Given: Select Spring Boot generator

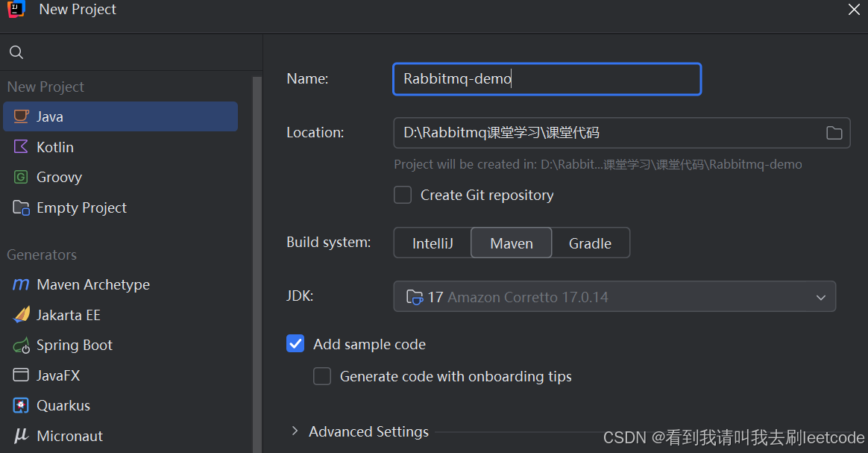Looking at the screenshot, I should tap(121, 345).
